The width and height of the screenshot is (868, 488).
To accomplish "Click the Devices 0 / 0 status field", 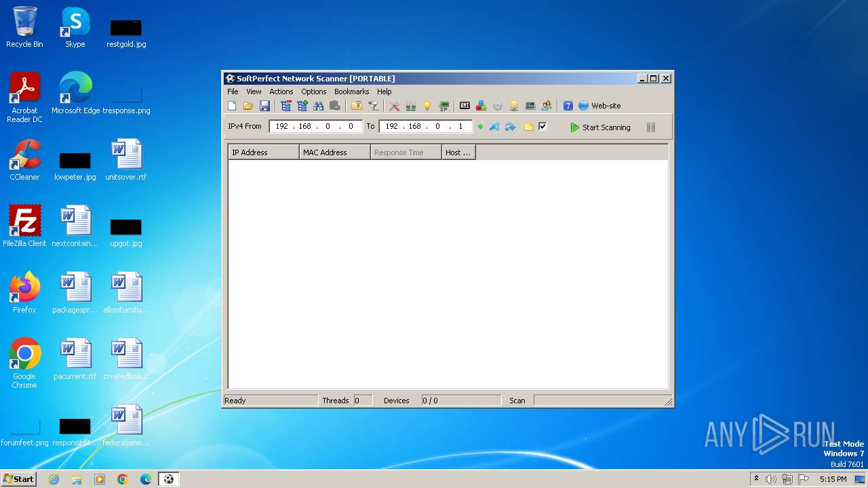I will coord(461,401).
